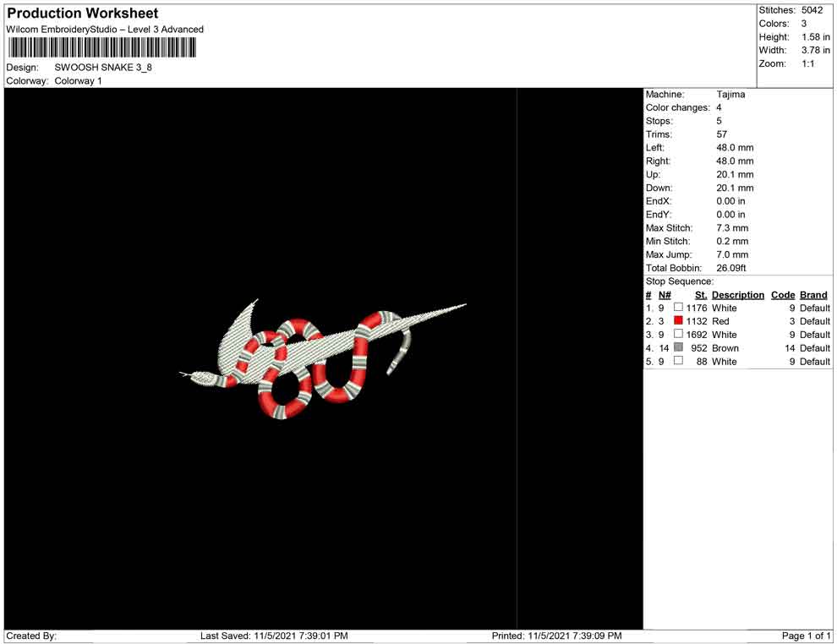Image resolution: width=837 pixels, height=644 pixels.
Task: Click the red color swatch in stop 2
Action: 678,320
